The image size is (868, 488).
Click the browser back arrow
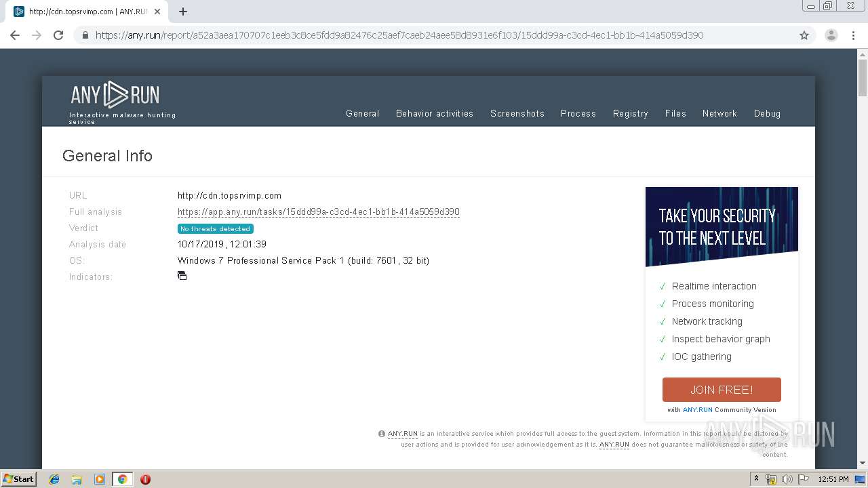(15, 35)
